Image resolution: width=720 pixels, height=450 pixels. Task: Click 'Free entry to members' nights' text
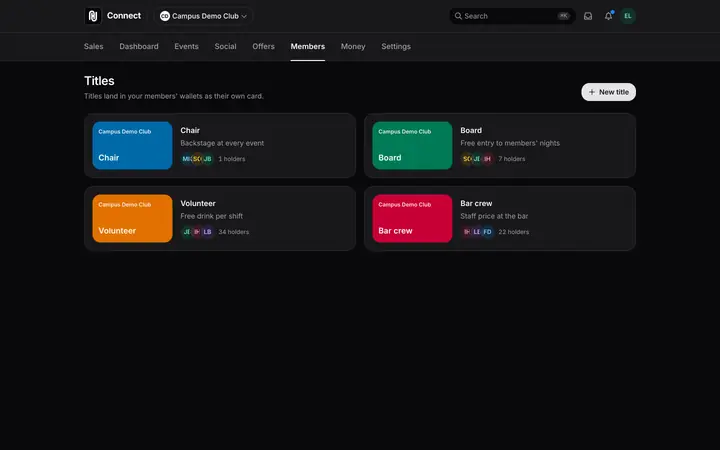(510, 143)
